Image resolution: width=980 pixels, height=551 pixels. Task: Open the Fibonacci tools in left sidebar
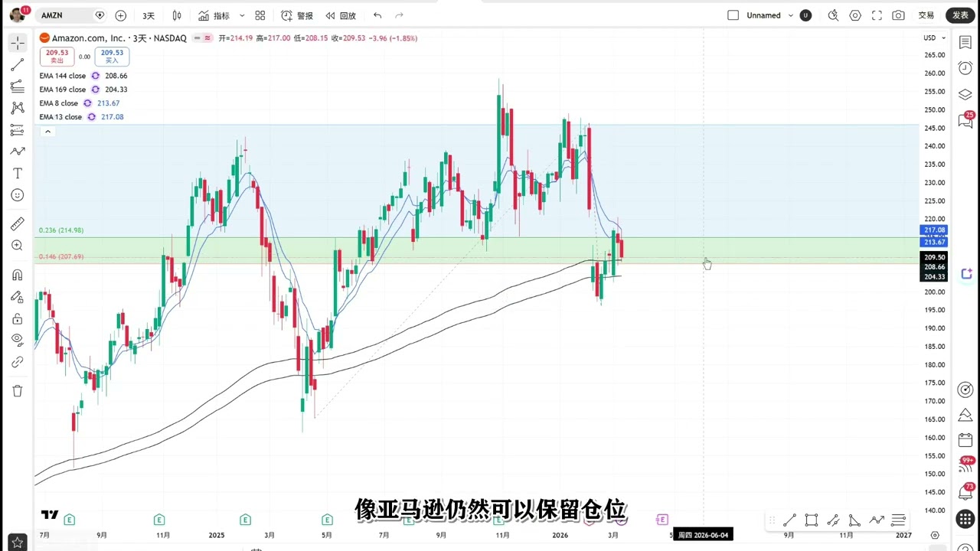[x=17, y=86]
